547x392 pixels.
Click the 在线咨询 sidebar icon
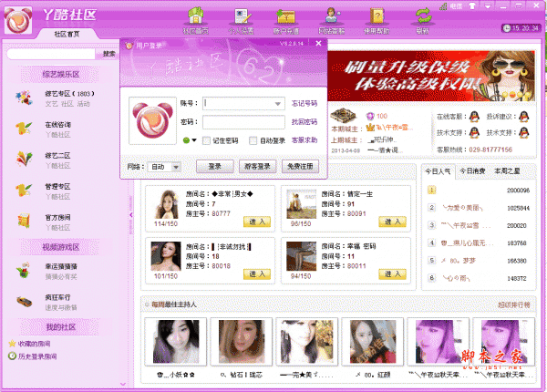pyautogui.click(x=24, y=129)
